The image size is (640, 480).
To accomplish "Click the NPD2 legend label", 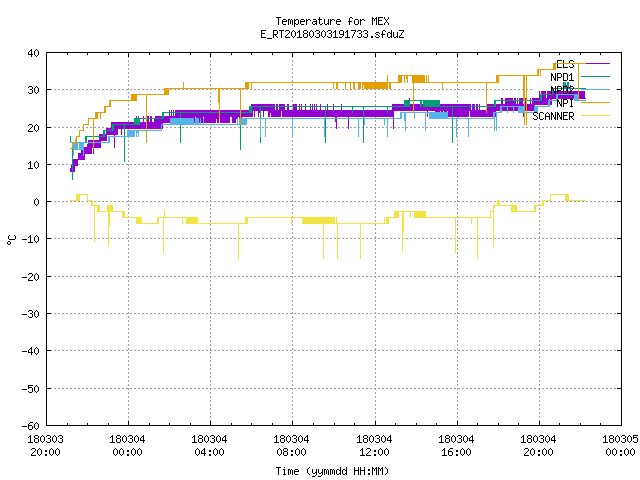I will (562, 90).
